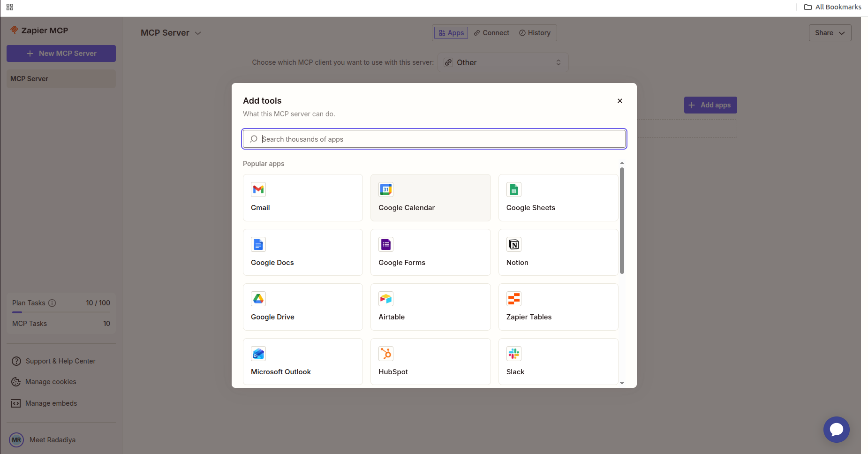This screenshot has width=868, height=454.
Task: Click the Plan Tasks info icon
Action: pos(52,303)
